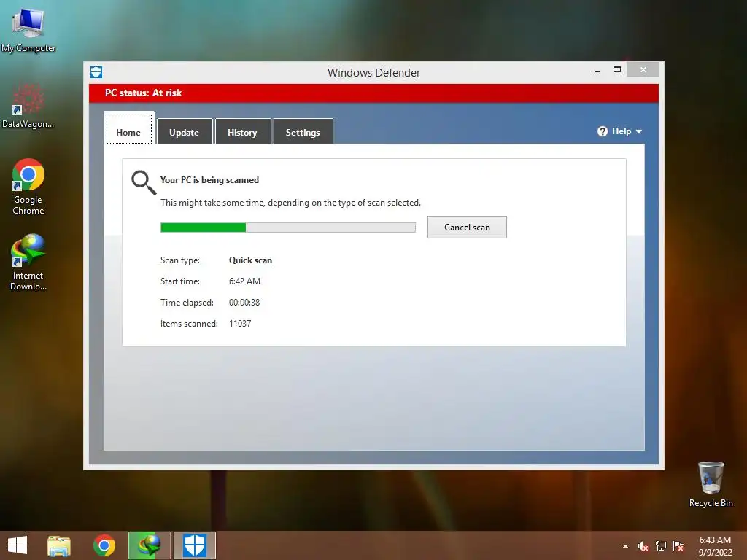Click the Cancel scan button
747x560 pixels.
click(x=467, y=227)
